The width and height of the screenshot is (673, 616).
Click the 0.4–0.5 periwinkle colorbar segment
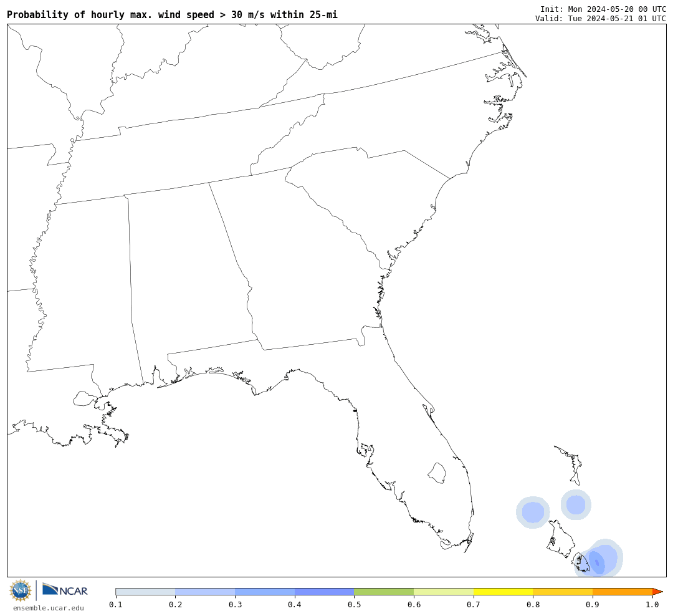(x=325, y=592)
